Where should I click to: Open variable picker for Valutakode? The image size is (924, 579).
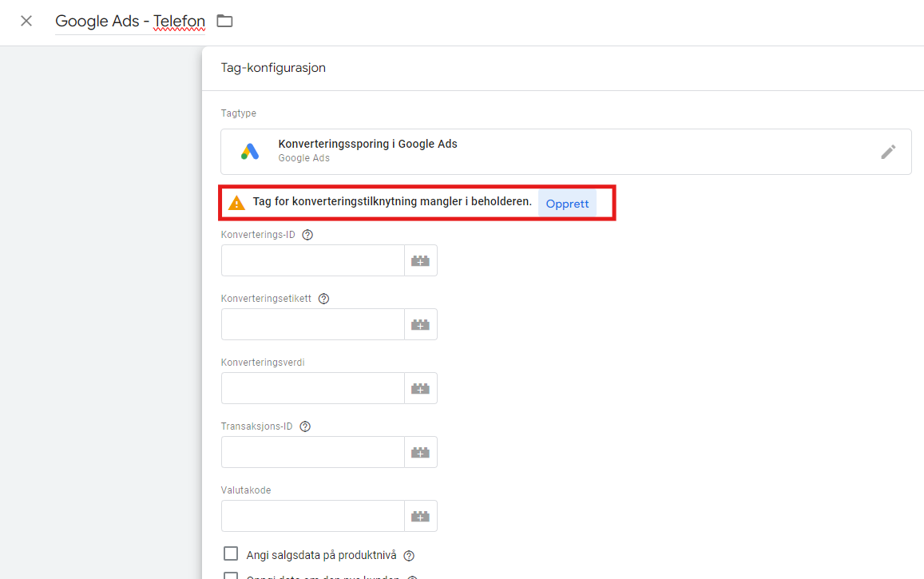click(x=420, y=516)
